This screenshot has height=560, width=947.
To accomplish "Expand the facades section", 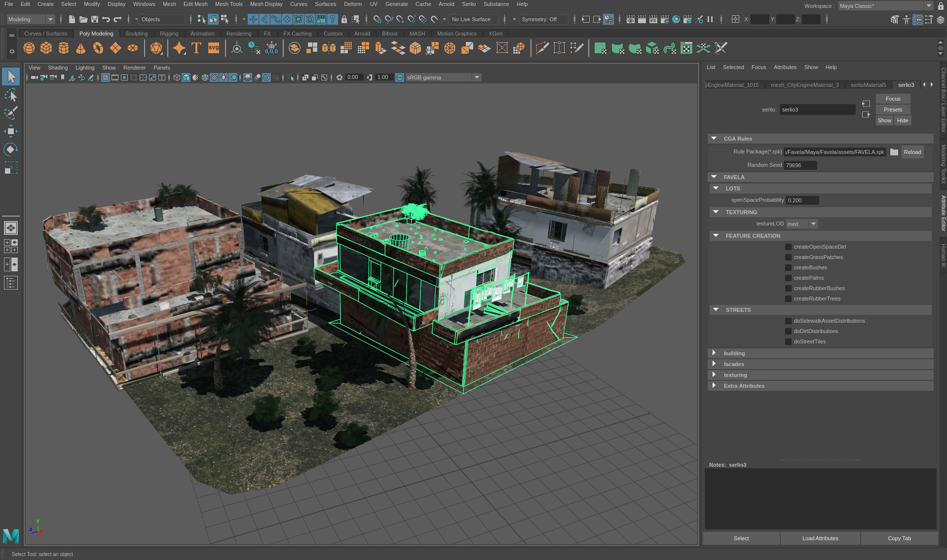I will point(714,364).
